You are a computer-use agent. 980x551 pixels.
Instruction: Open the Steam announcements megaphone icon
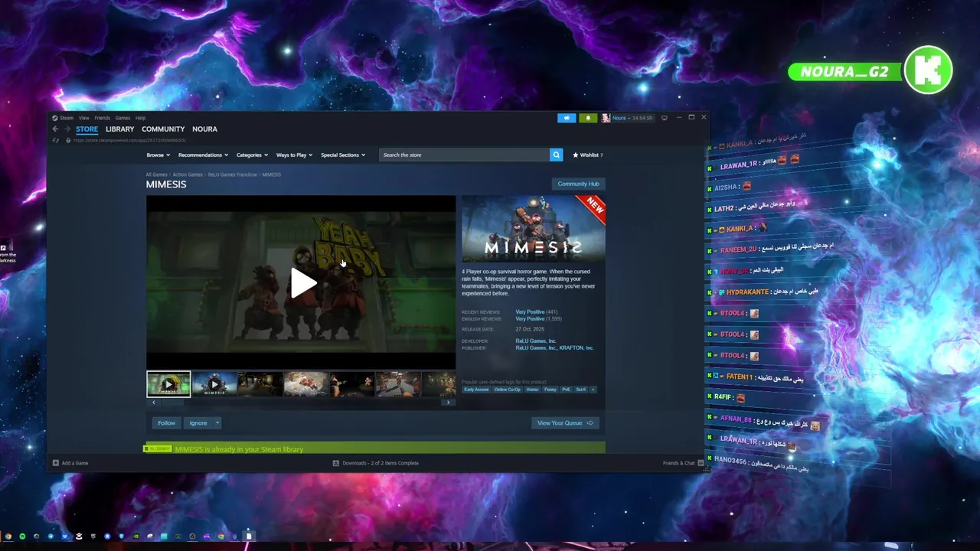click(567, 118)
